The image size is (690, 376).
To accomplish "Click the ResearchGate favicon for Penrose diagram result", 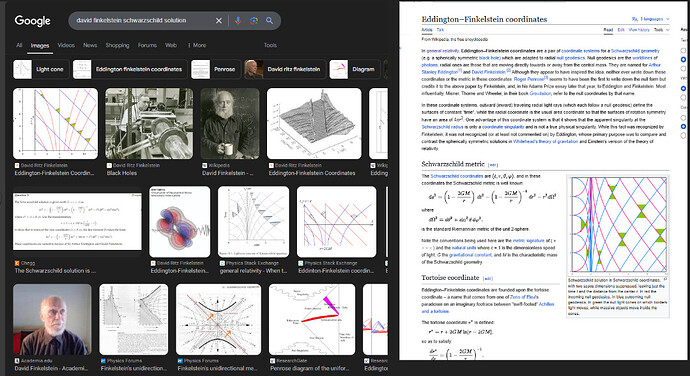I will [273, 361].
